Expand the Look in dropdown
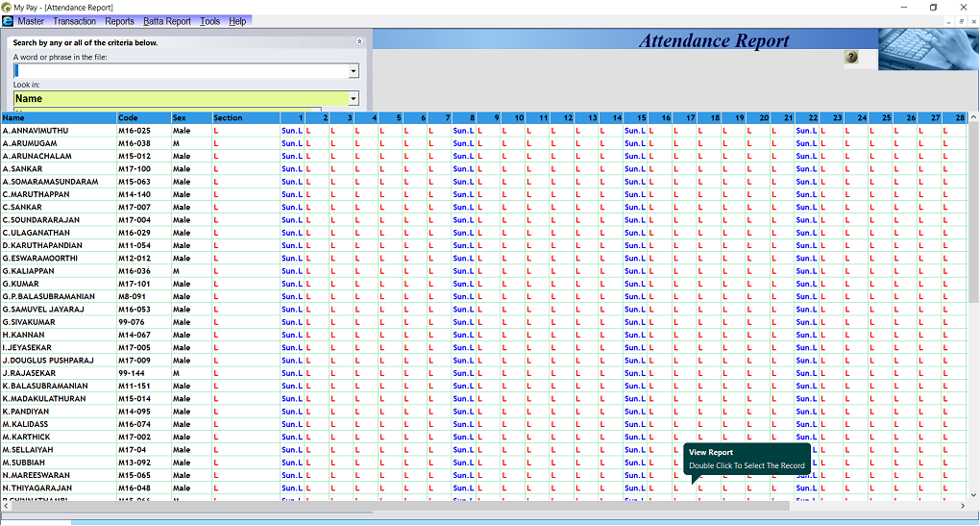This screenshot has height=526, width=980. (x=354, y=98)
